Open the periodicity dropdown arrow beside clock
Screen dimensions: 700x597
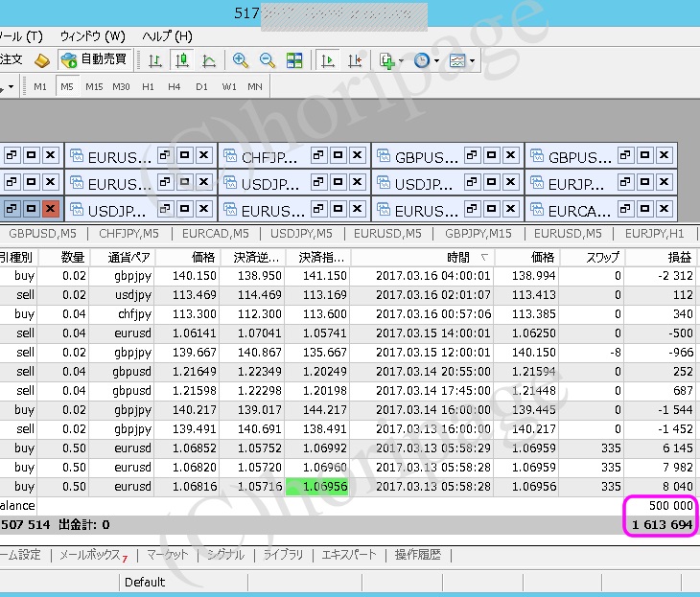coord(436,60)
